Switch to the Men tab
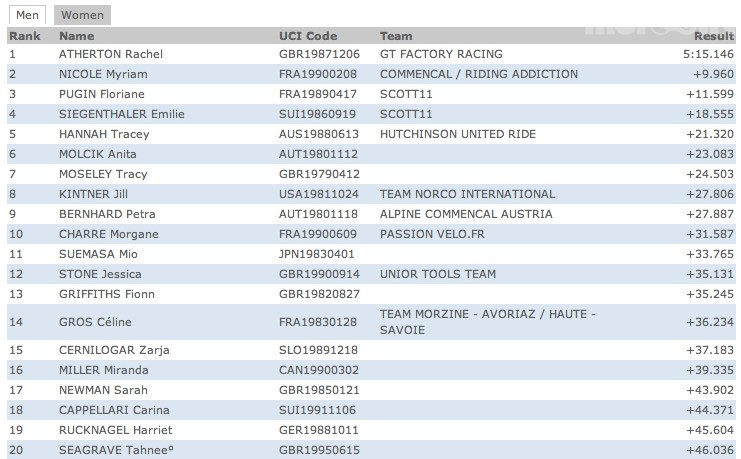Image resolution: width=741 pixels, height=459 pixels. pyautogui.click(x=28, y=15)
